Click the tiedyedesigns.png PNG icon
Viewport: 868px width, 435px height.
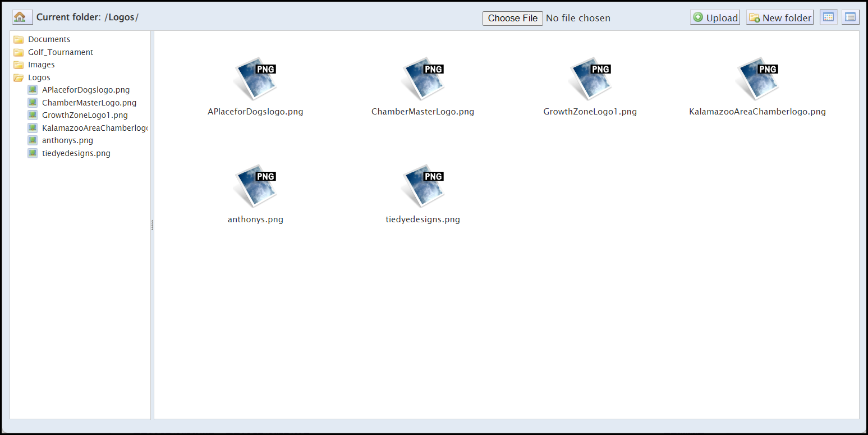click(423, 186)
